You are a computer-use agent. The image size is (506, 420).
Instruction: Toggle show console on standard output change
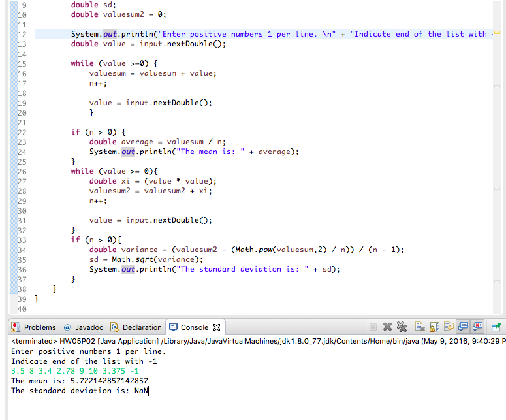coord(464,327)
